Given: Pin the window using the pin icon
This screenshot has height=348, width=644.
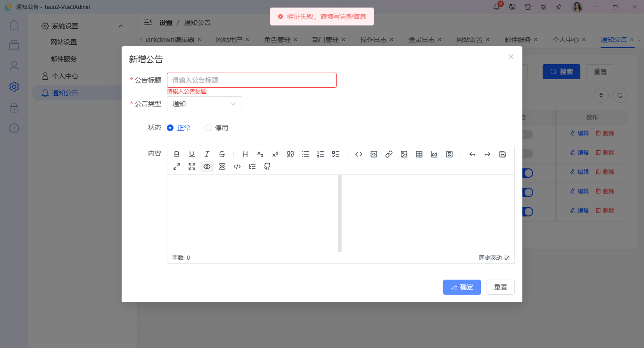Looking at the screenshot, I should (559, 7).
